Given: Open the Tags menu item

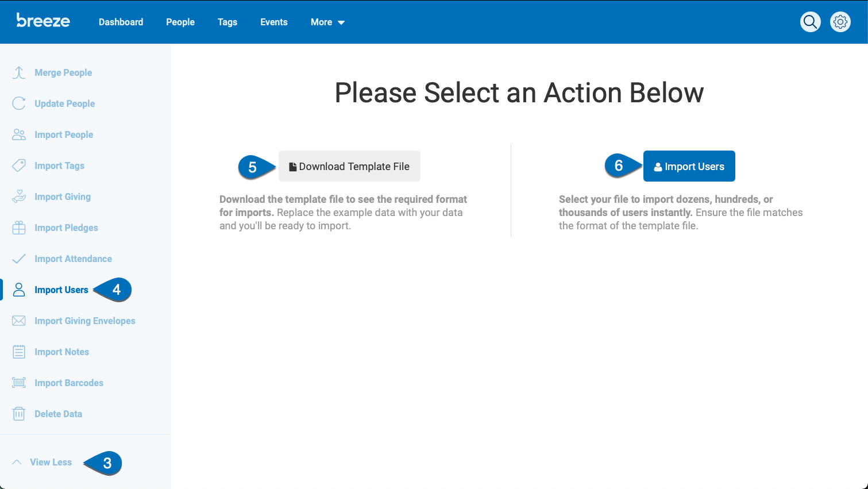Looking at the screenshot, I should pyautogui.click(x=227, y=22).
